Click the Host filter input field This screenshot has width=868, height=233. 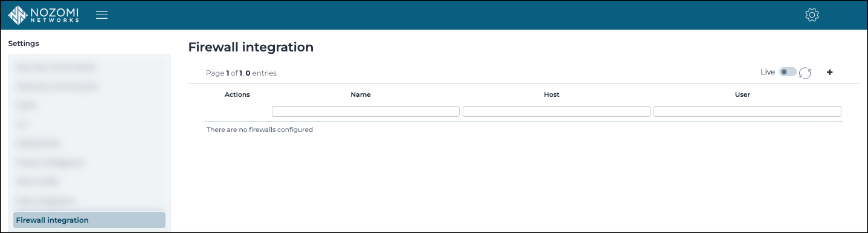click(x=556, y=111)
